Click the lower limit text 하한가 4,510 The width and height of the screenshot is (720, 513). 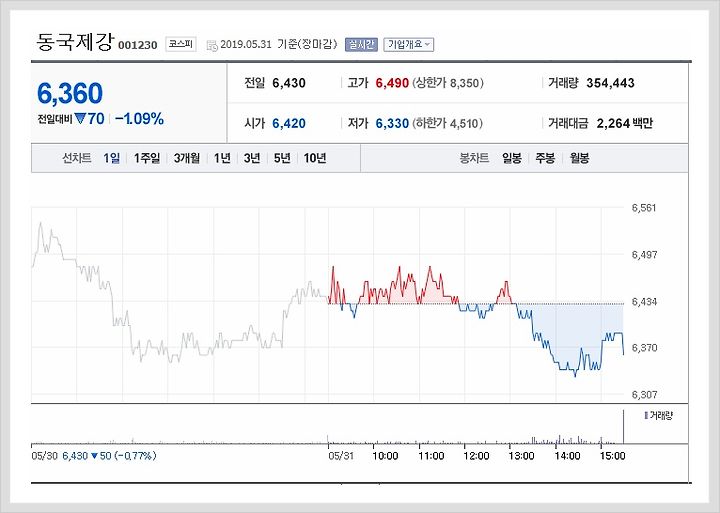448,124
